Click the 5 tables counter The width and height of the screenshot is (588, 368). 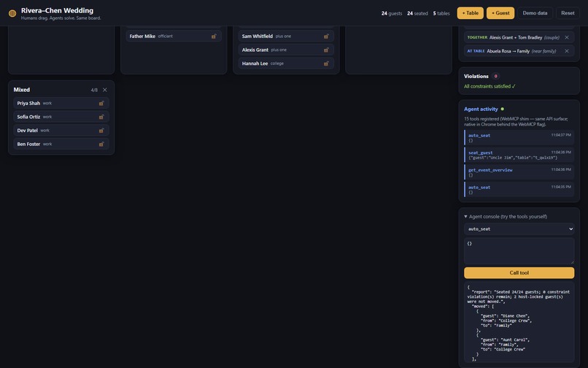click(441, 14)
